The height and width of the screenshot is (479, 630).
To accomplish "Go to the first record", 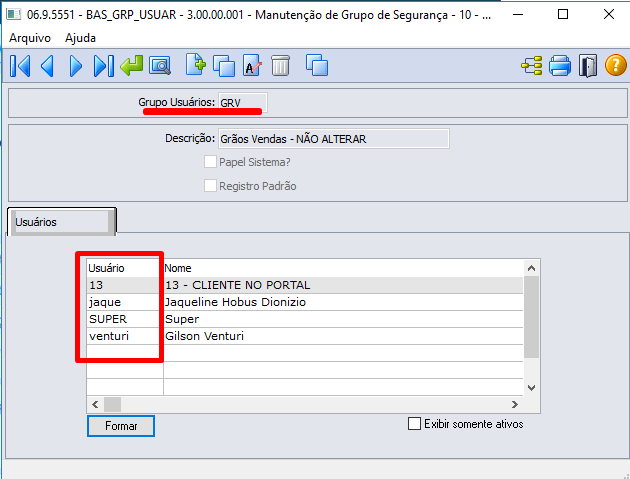I will click(x=20, y=66).
